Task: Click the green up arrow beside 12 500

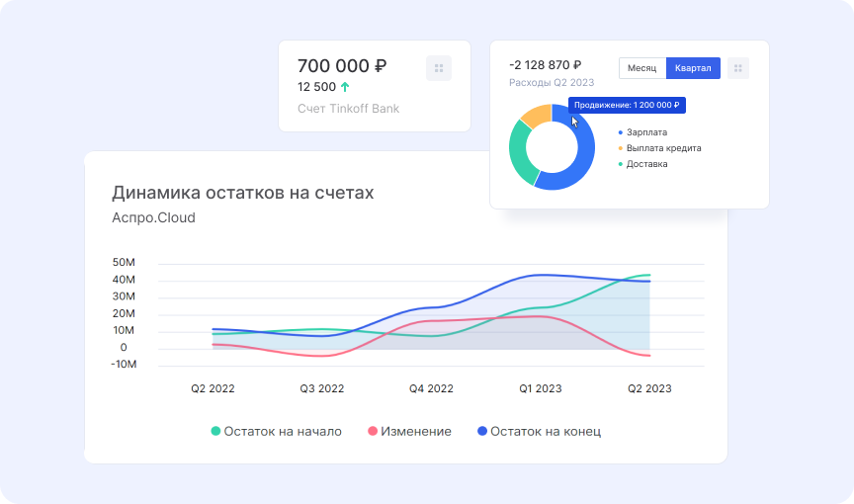Action: point(345,87)
